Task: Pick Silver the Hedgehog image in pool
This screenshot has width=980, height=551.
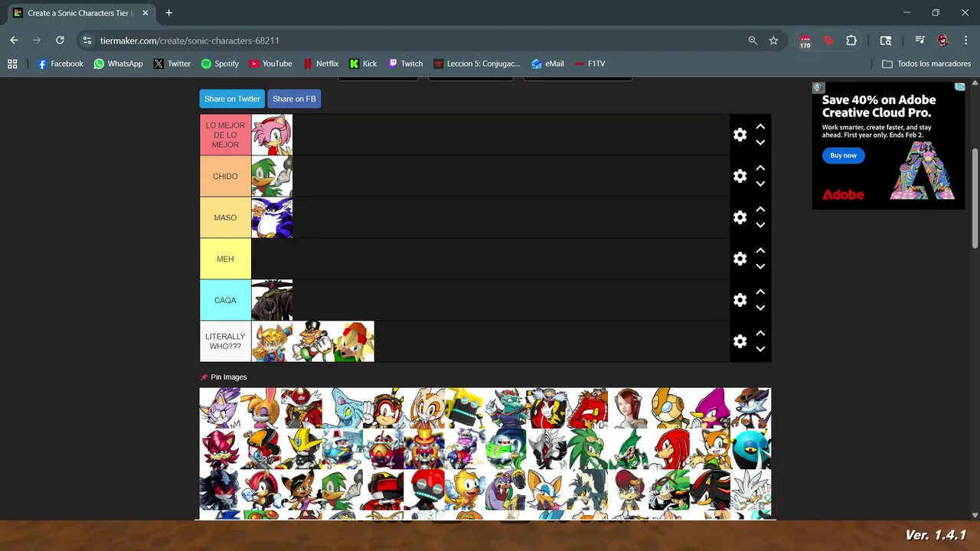Action: (751, 491)
